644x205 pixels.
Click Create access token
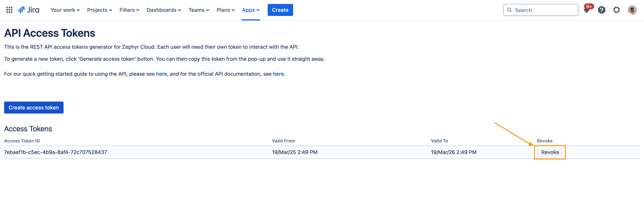point(34,108)
